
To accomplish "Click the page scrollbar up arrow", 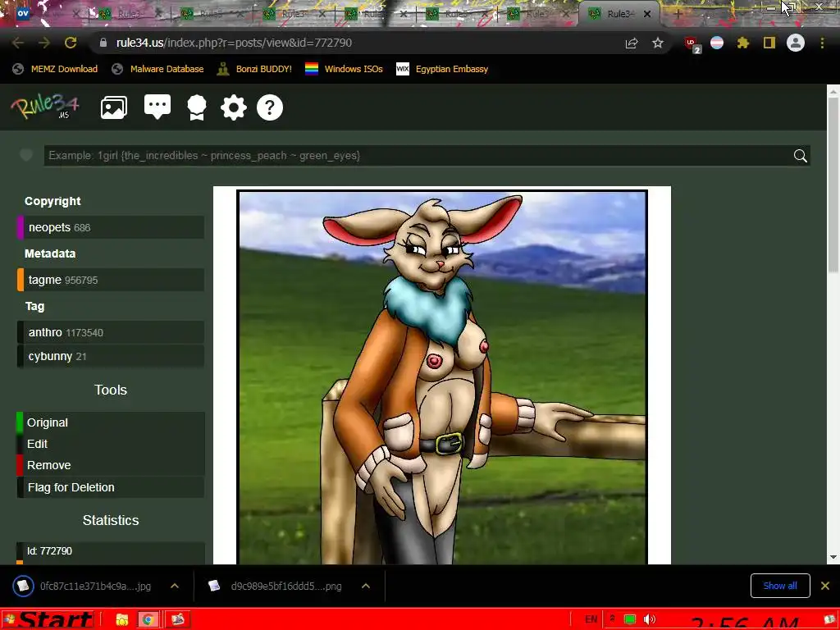I will coord(833,92).
